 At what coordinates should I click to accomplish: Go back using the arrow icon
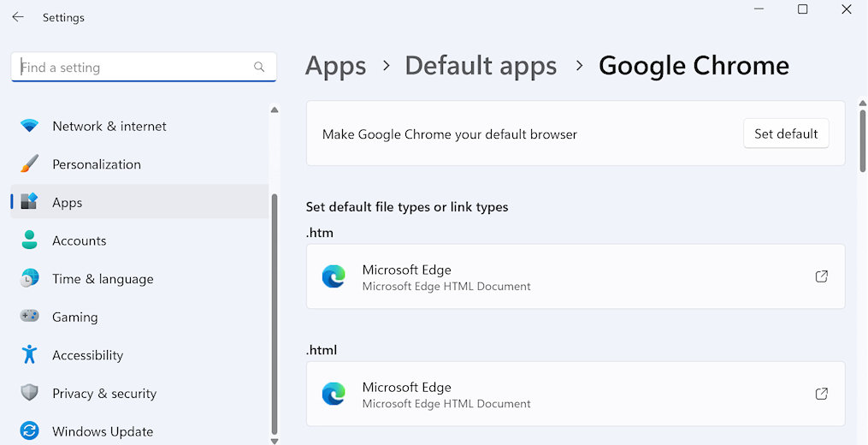tap(18, 17)
